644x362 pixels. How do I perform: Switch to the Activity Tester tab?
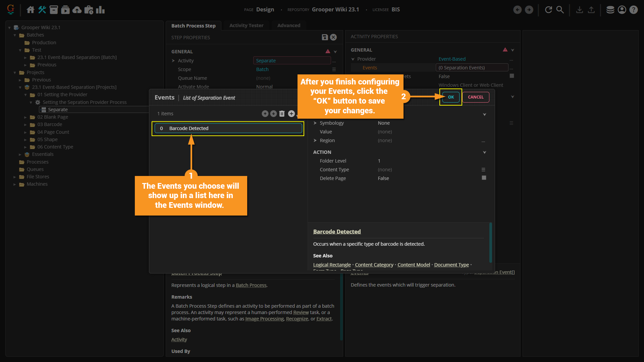coord(246,25)
